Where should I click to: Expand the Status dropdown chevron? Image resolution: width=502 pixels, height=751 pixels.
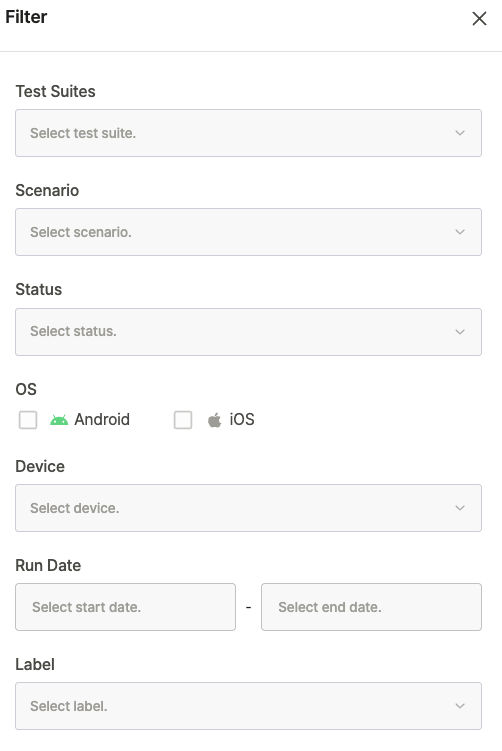(460, 332)
